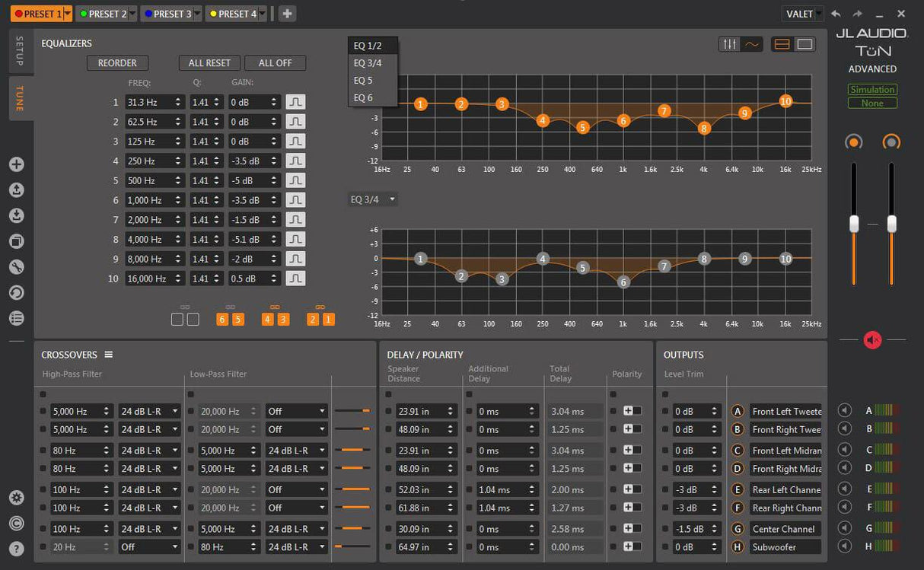Click the REORDER button

pos(117,63)
